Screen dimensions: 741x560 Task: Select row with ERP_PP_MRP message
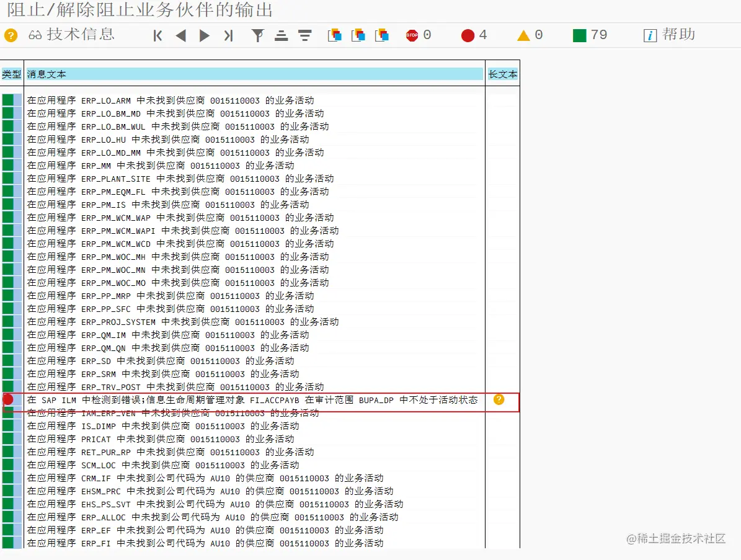tap(171, 296)
